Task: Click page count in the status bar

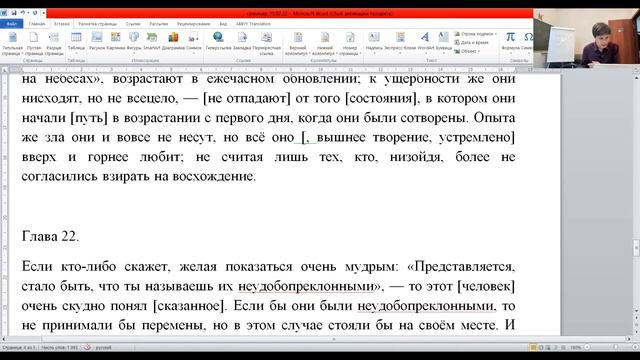Action: point(19,348)
